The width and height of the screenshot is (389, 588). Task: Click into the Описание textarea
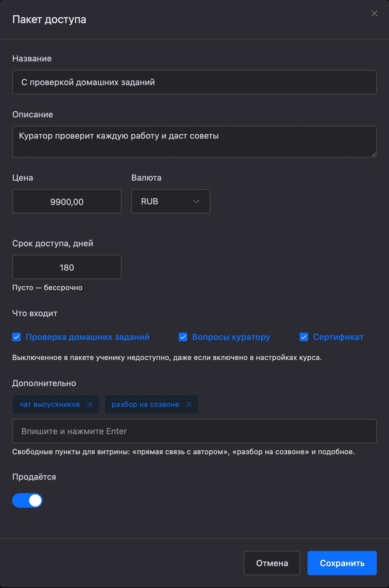[194, 142]
